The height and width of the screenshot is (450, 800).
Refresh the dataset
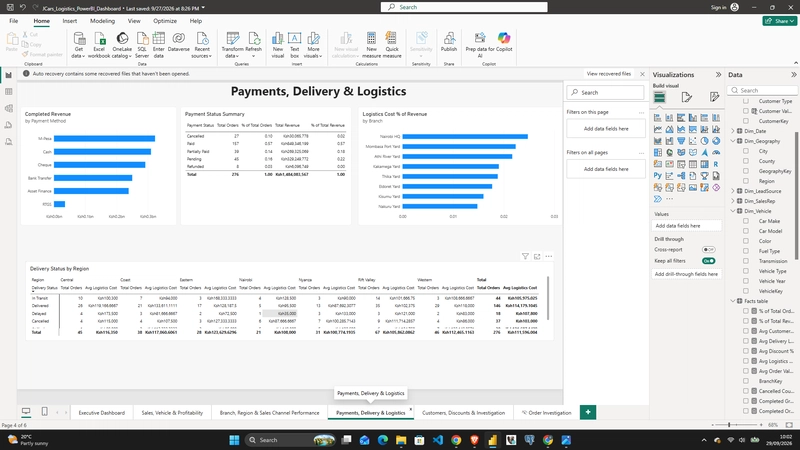(x=254, y=45)
